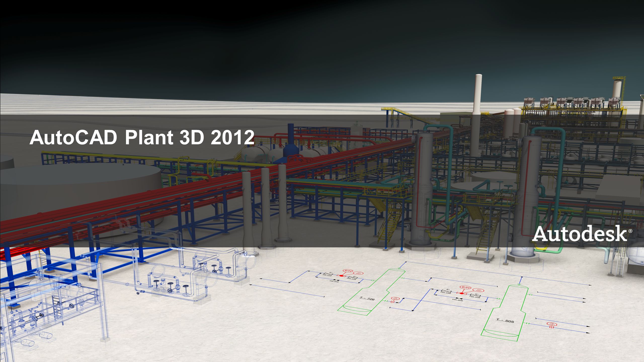Click the red FE 1021 tag near T-505
The height and width of the screenshot is (362, 644).
click(552, 325)
